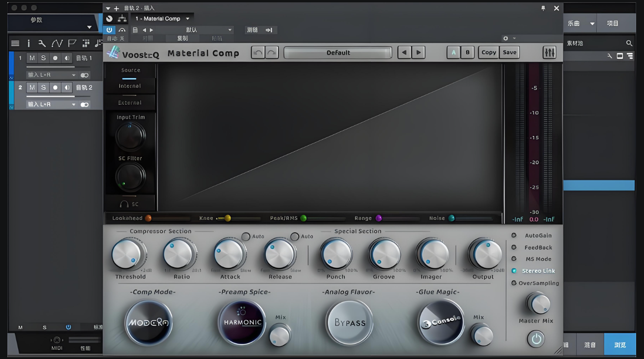
Task: Go to the next preset arrow
Action: (x=418, y=53)
